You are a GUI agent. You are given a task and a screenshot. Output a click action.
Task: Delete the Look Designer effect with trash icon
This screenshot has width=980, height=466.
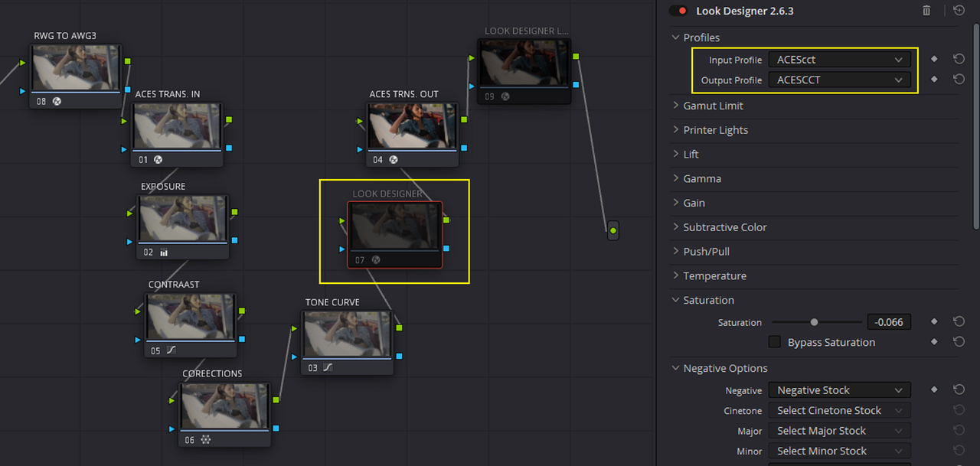926,11
